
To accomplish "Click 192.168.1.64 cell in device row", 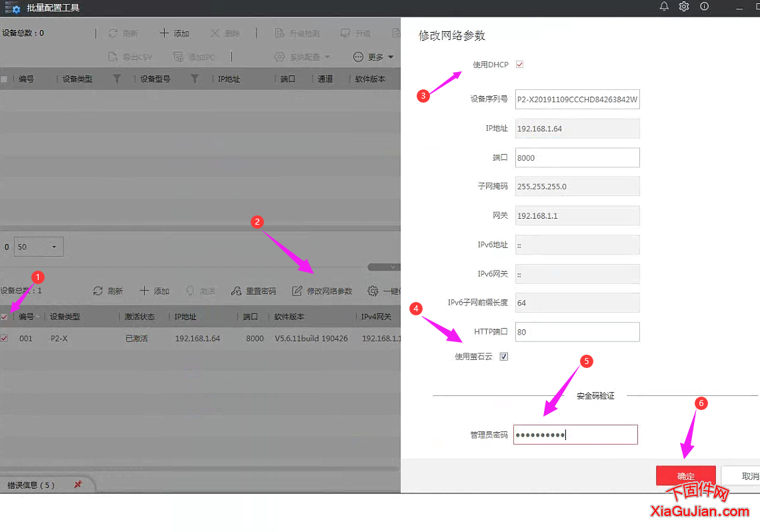I will pos(197,338).
